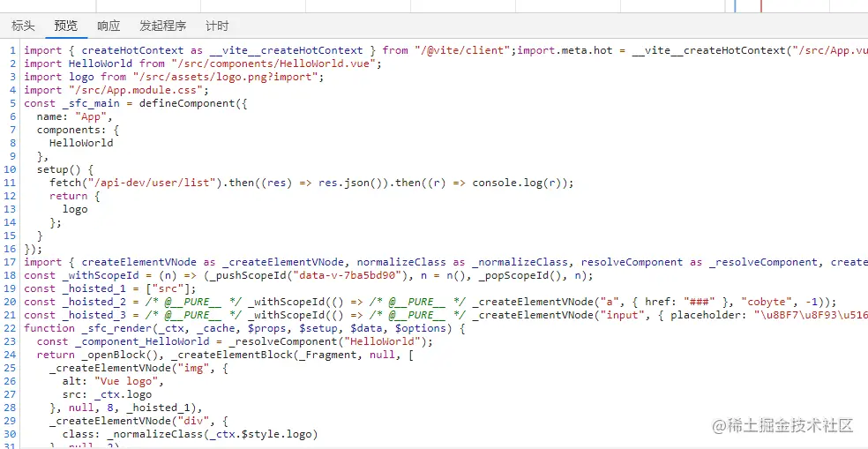Click the "img" string on line 25

193,368
